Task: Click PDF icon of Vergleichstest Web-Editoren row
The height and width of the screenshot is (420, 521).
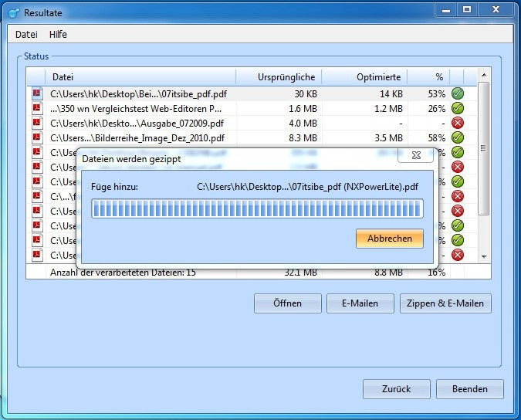Action: tap(37, 108)
